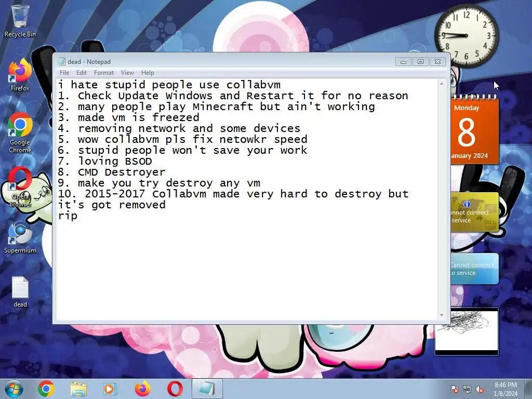Click the scrollbar up arrow in Notepad
532x399 pixels.
pyautogui.click(x=442, y=84)
